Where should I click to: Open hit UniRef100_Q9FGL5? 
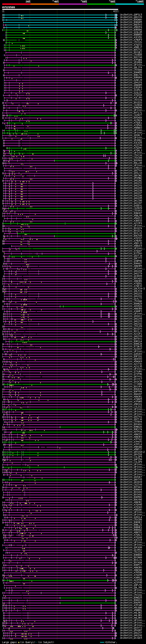(131, 15)
